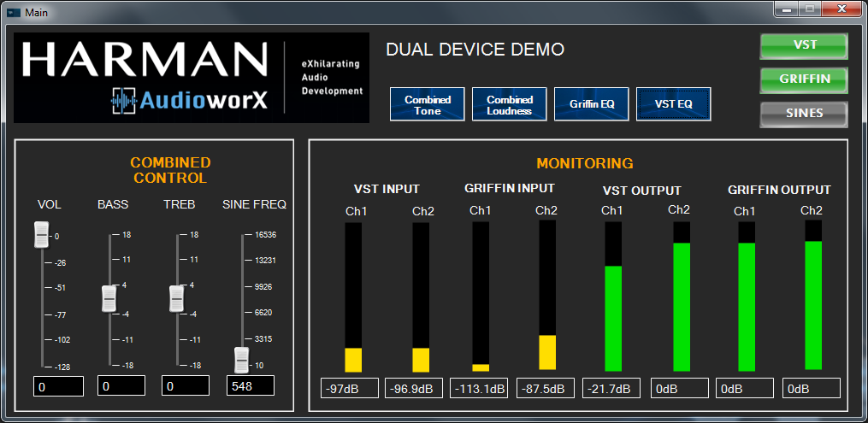Click the Main window title bar icon
The width and height of the screenshot is (868, 423).
tap(13, 12)
